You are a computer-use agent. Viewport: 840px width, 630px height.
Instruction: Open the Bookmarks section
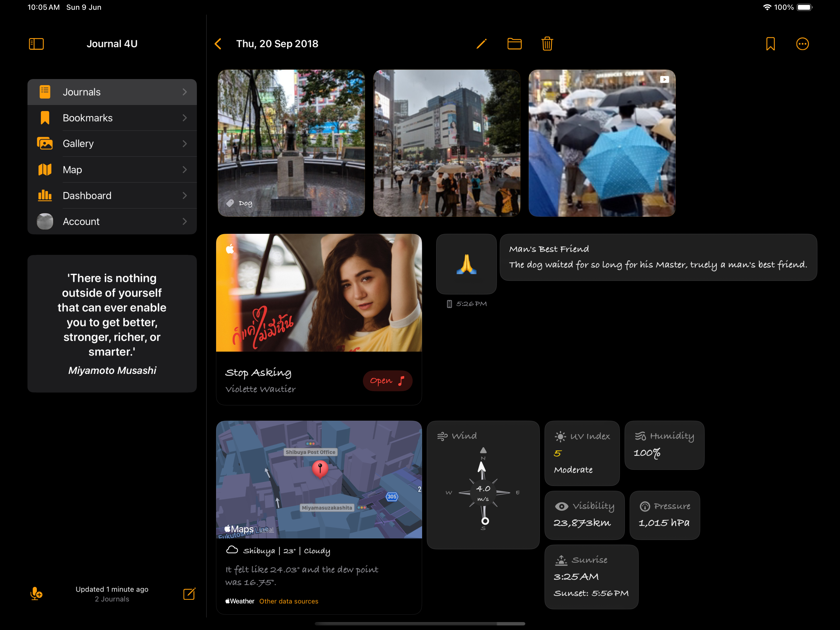112,118
